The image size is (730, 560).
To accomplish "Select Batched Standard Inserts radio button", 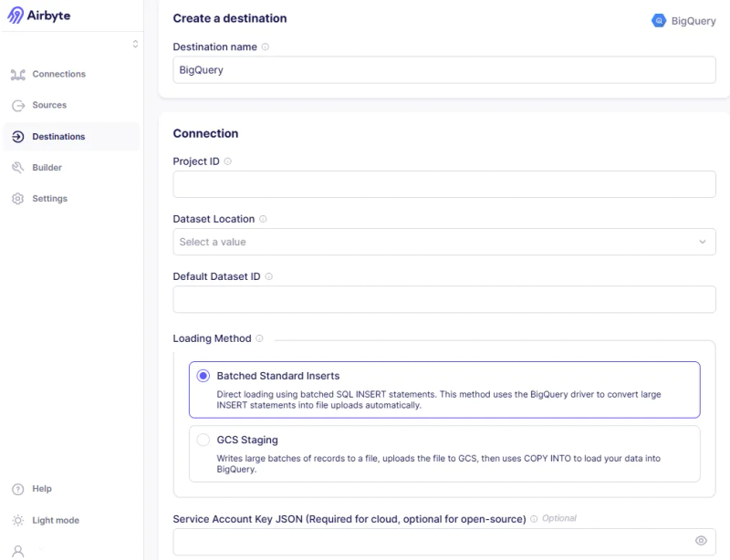I will (203, 376).
